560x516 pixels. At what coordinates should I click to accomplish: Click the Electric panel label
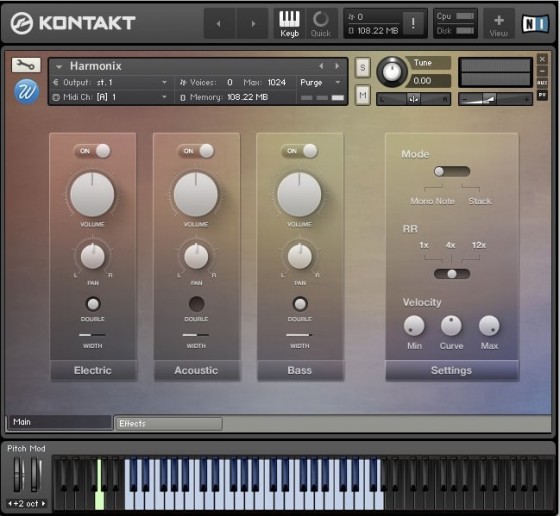[93, 370]
